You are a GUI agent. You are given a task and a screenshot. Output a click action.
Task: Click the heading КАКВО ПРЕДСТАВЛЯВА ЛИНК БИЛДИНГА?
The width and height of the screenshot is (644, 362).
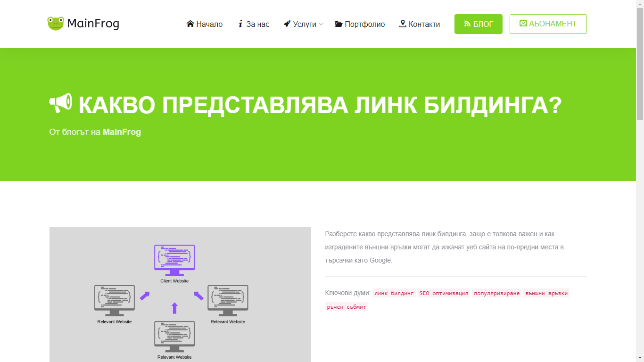click(320, 105)
